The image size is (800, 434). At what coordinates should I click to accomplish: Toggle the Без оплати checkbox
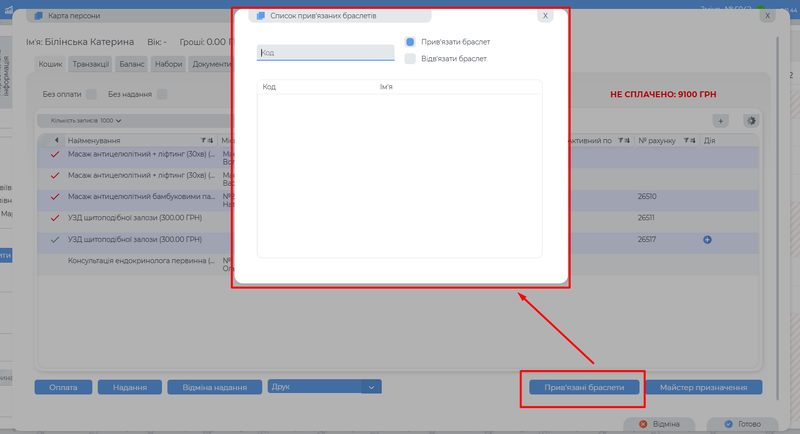pos(91,94)
